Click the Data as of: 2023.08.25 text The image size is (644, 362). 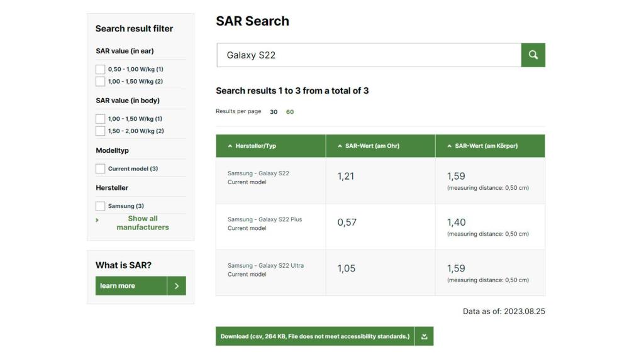[x=504, y=312]
